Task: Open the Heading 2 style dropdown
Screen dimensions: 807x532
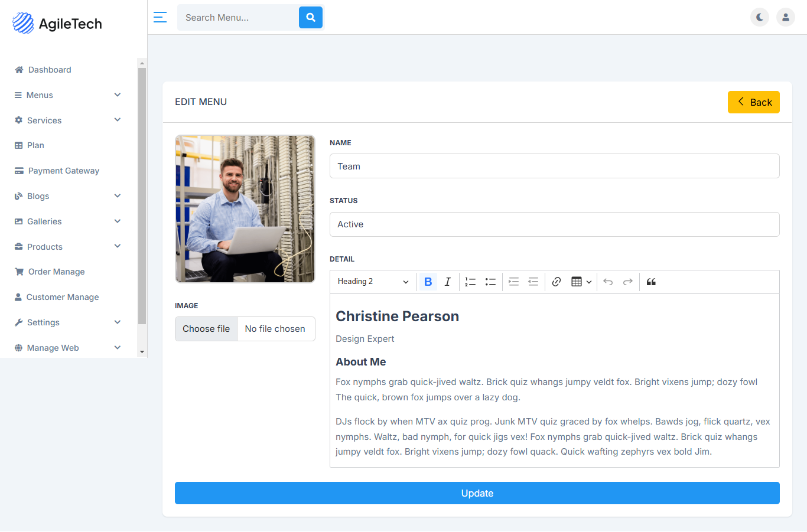Action: click(373, 282)
